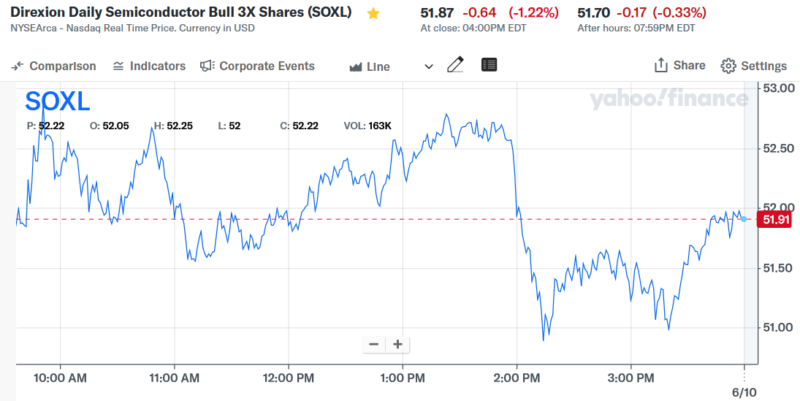800x401 pixels.
Task: Open the Indicators menu
Action: (149, 66)
